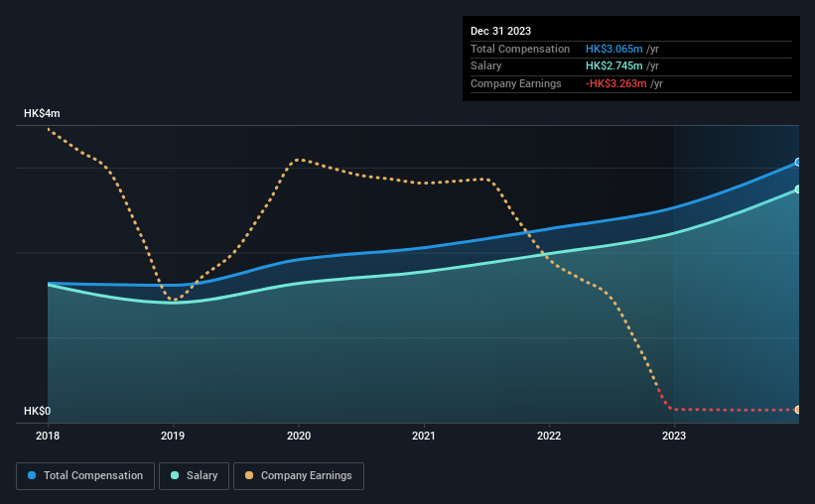Viewport: 815px width, 504px height.
Task: Select the orange Company Earnings endpoint marker
Action: (x=797, y=410)
